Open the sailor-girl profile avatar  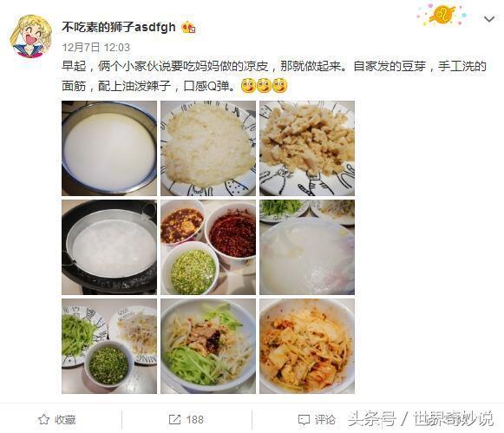[30, 36]
